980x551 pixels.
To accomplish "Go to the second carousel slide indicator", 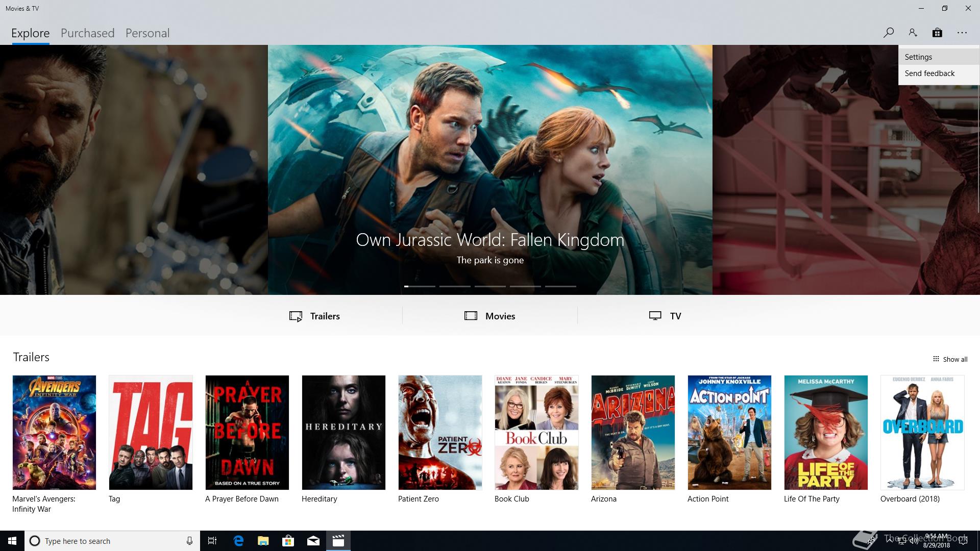I will tap(455, 286).
